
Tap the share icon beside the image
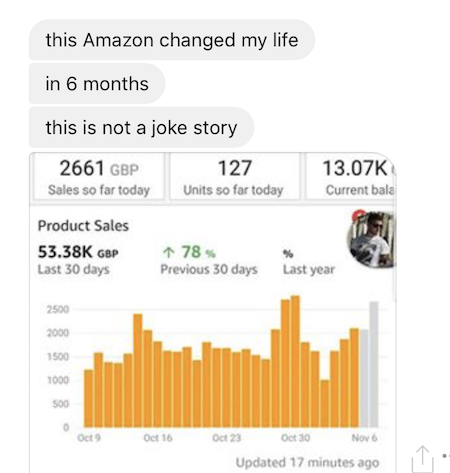pyautogui.click(x=423, y=459)
